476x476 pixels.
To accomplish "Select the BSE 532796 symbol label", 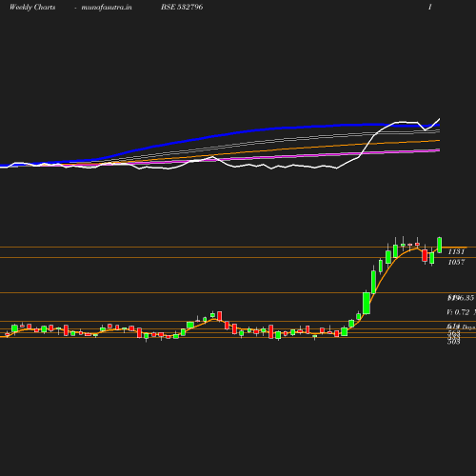I will (182, 7).
